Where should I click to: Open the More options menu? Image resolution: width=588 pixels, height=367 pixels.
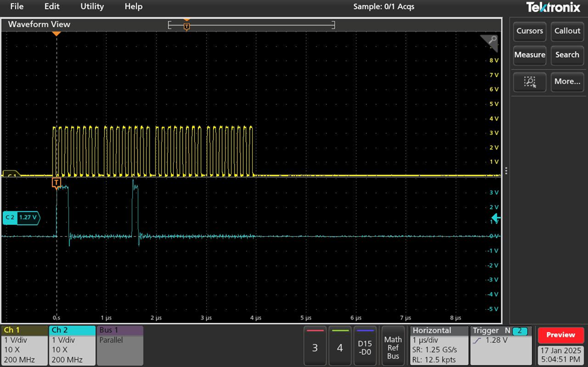(567, 82)
